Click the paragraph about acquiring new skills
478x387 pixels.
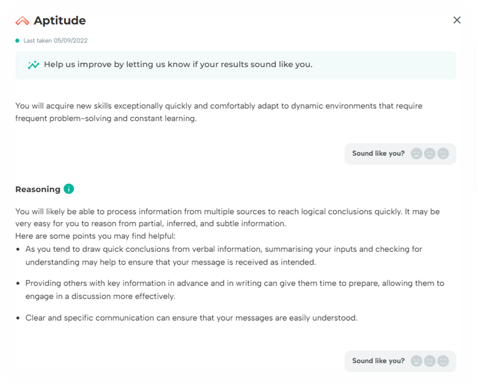pyautogui.click(x=219, y=112)
